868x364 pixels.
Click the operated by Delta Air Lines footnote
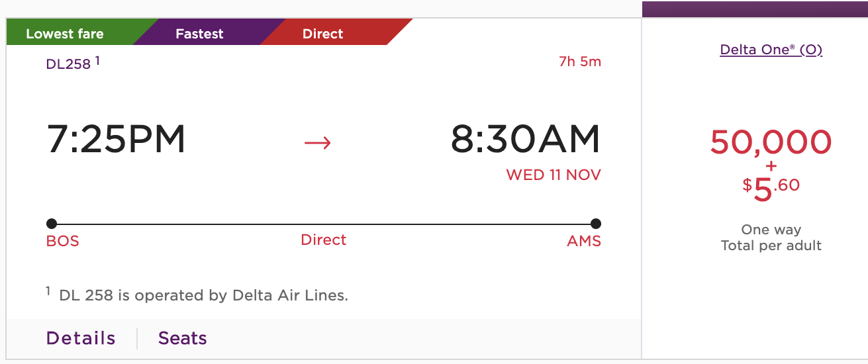click(x=203, y=295)
